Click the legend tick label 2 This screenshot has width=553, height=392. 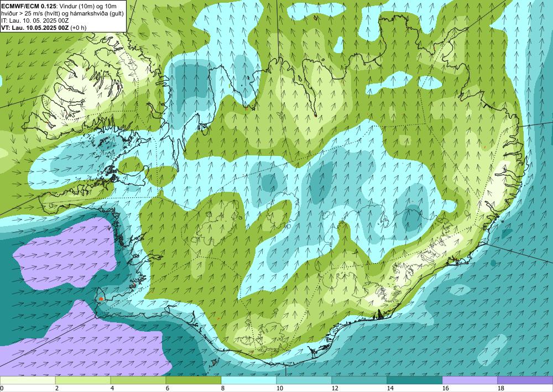coord(57,389)
